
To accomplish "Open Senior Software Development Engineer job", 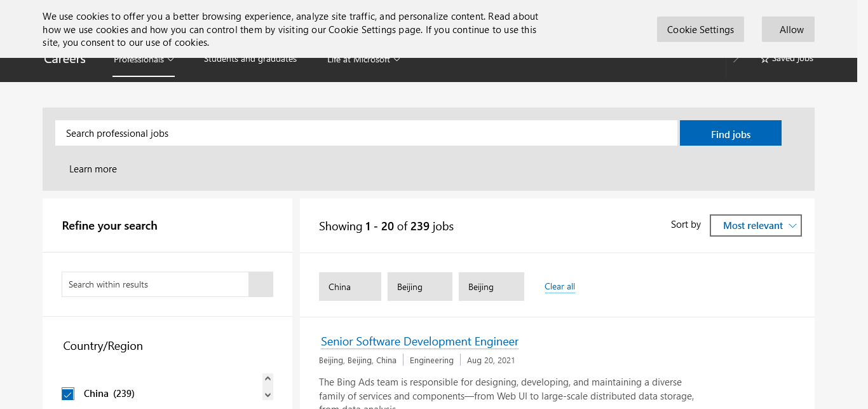I will pos(419,342).
